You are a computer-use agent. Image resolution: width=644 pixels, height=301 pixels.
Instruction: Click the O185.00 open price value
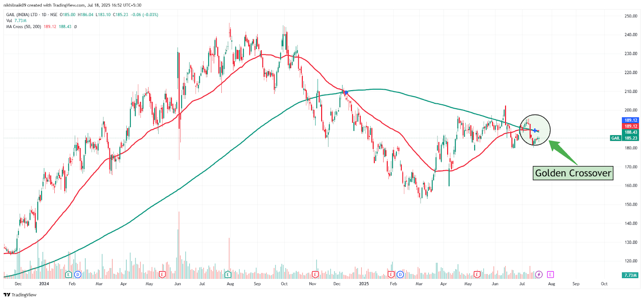[68, 14]
